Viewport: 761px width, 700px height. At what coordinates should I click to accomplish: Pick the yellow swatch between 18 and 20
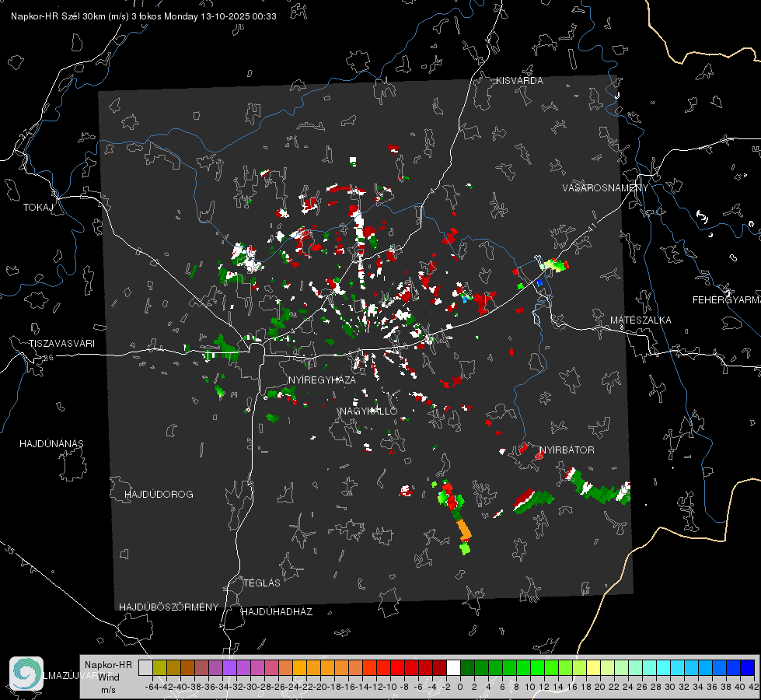(x=593, y=667)
